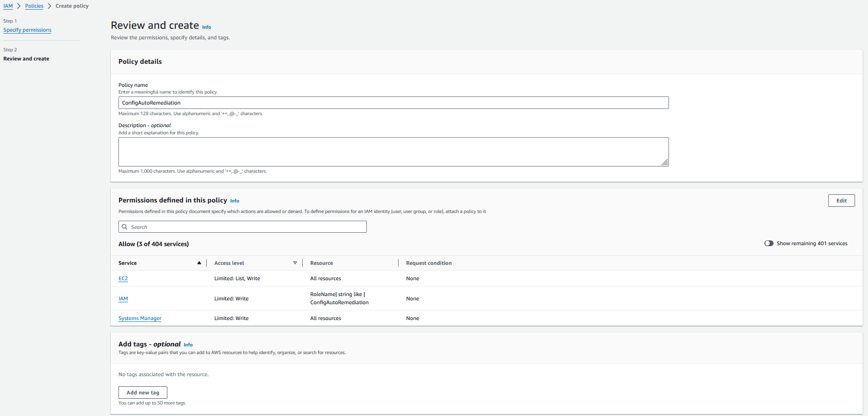This screenshot has width=868, height=416.
Task: Open the IAM breadcrumb link
Action: click(8, 6)
